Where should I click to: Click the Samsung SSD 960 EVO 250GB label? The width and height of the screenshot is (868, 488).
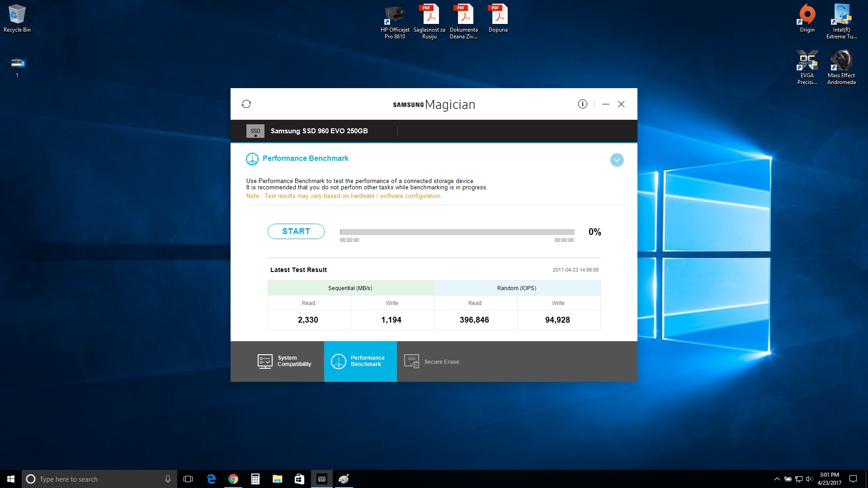point(319,131)
